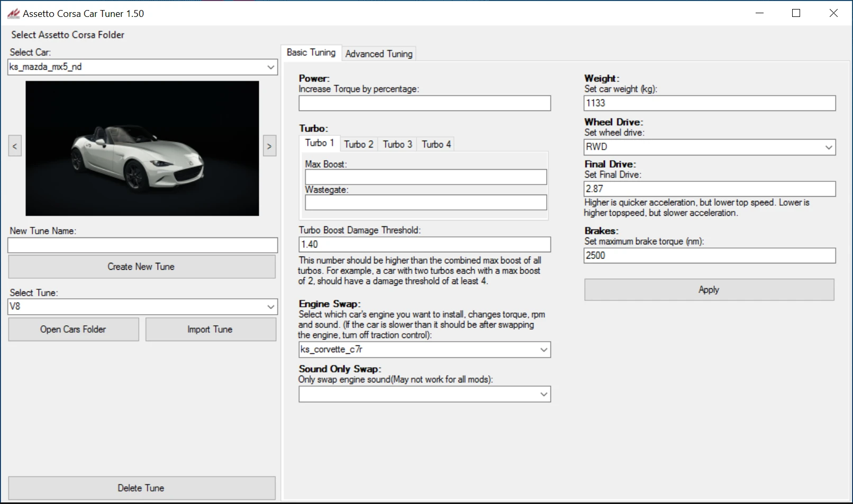Click the Mazda MX-5 car preview image

pyautogui.click(x=142, y=148)
